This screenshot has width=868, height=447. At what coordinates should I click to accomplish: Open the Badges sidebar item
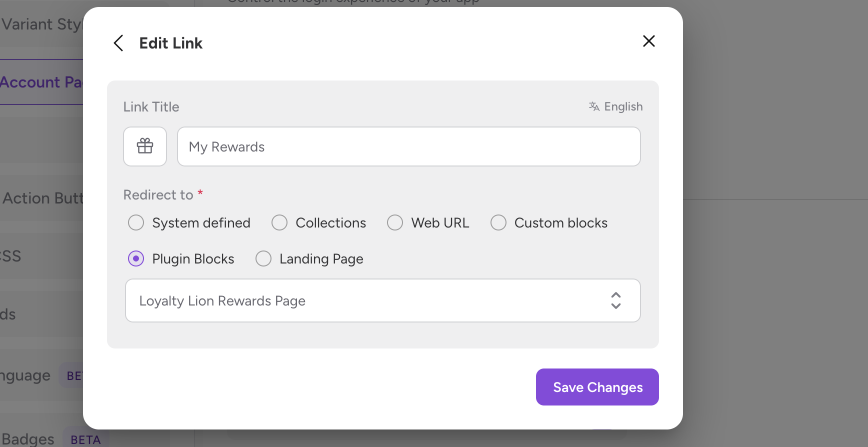(28, 439)
